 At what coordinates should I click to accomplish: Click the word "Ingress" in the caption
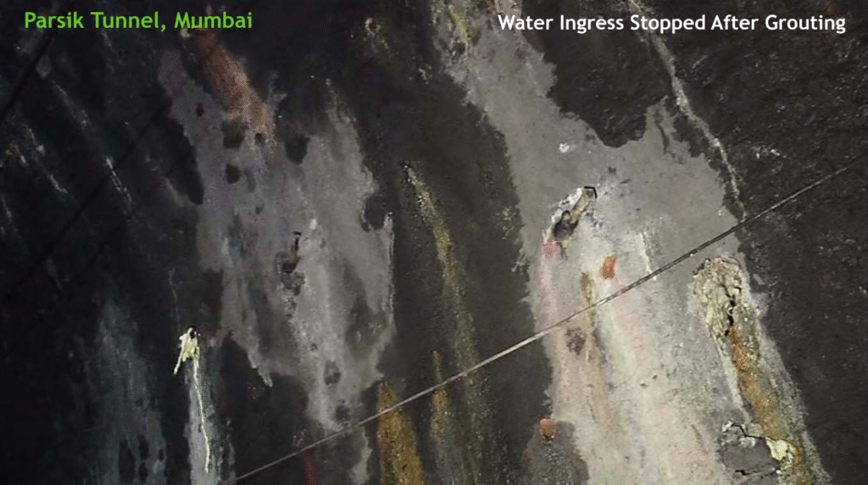point(593,23)
